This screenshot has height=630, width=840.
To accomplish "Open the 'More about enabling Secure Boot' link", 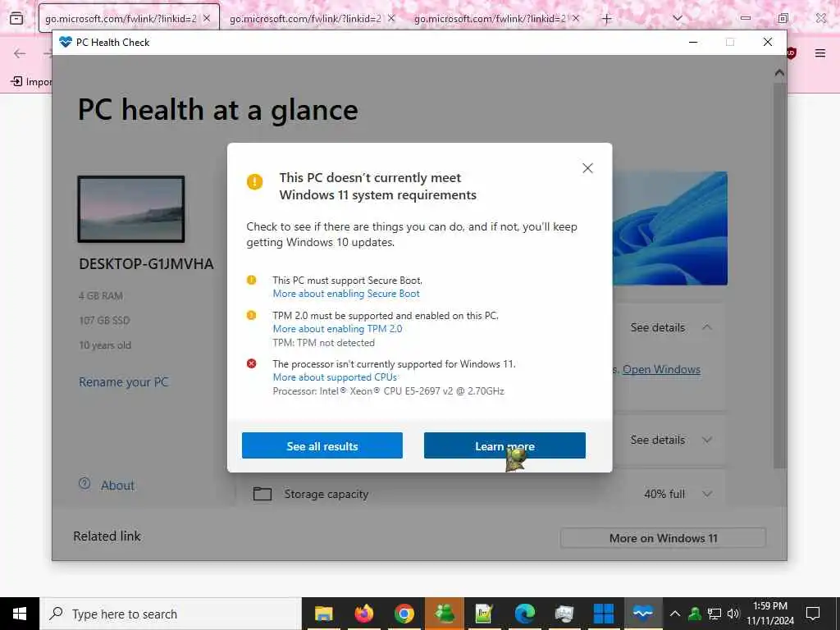I will click(346, 294).
